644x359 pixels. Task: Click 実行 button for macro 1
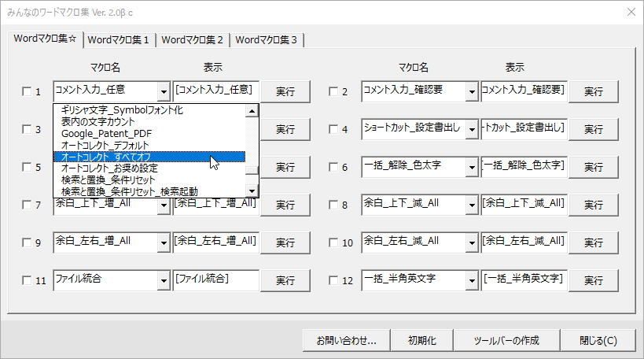(285, 91)
